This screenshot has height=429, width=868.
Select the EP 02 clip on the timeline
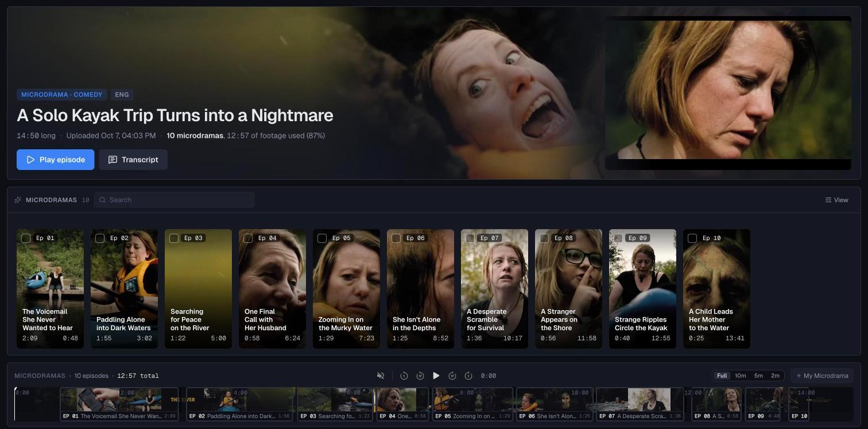coord(241,404)
